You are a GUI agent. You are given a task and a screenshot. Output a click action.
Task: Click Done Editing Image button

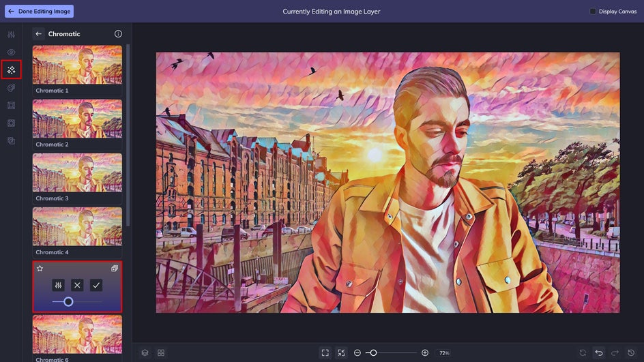coord(40,12)
